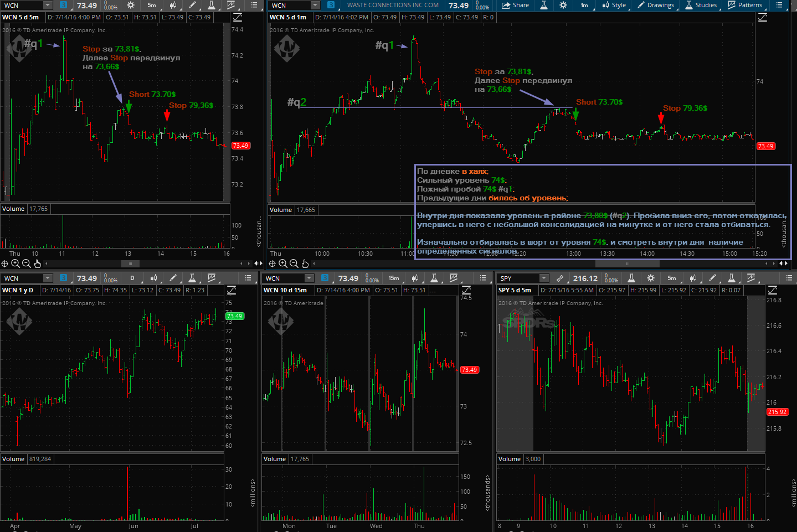The width and height of the screenshot is (797, 532).
Task: Open D timeframe selector in bottom-left chart
Action: pos(132,278)
